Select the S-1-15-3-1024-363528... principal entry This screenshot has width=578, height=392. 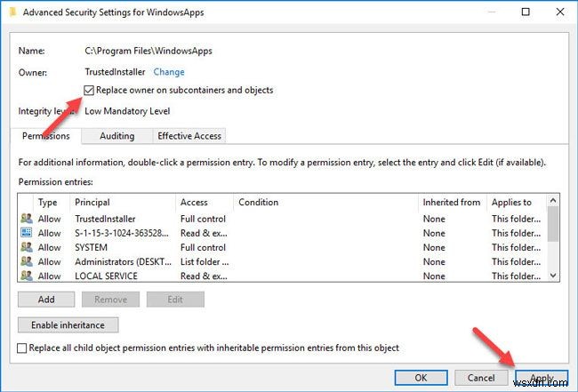pos(122,233)
